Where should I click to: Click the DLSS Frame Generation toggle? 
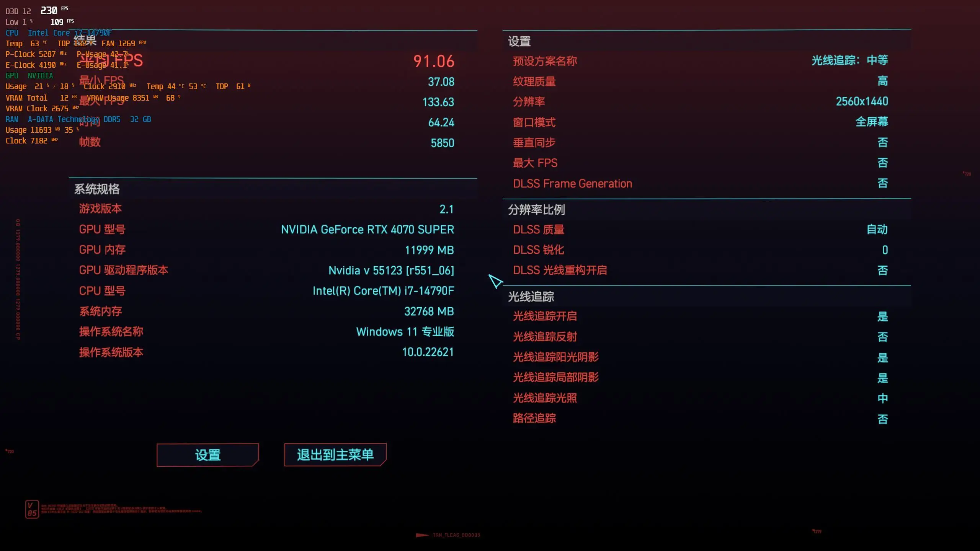tap(883, 184)
